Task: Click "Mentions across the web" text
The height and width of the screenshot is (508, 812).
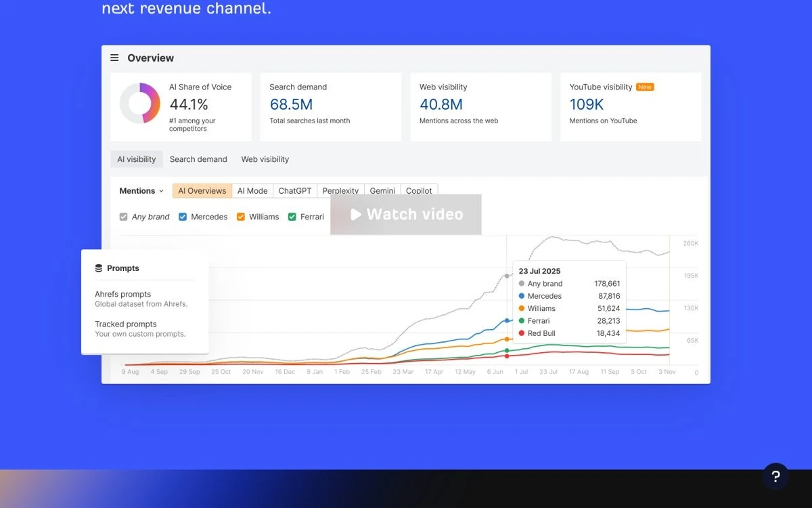Action: [459, 121]
